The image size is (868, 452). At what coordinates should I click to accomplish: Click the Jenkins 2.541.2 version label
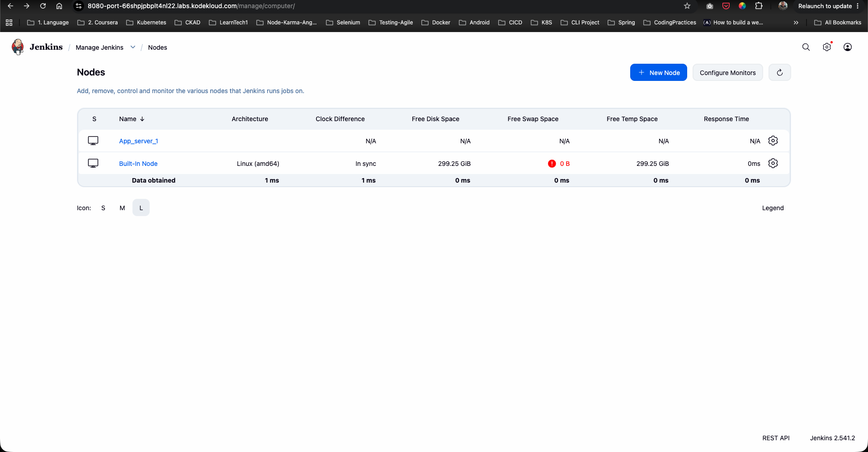(832, 438)
